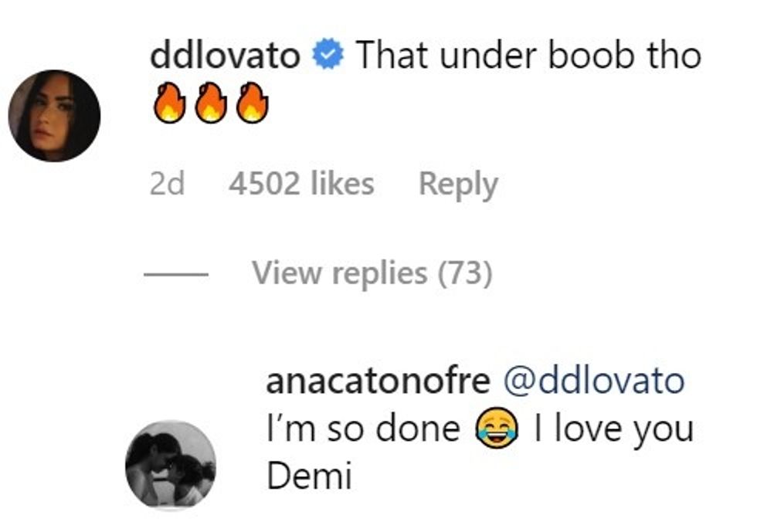This screenshot has height=532, width=757.
Task: View the 4502 likes list
Action: (x=301, y=185)
